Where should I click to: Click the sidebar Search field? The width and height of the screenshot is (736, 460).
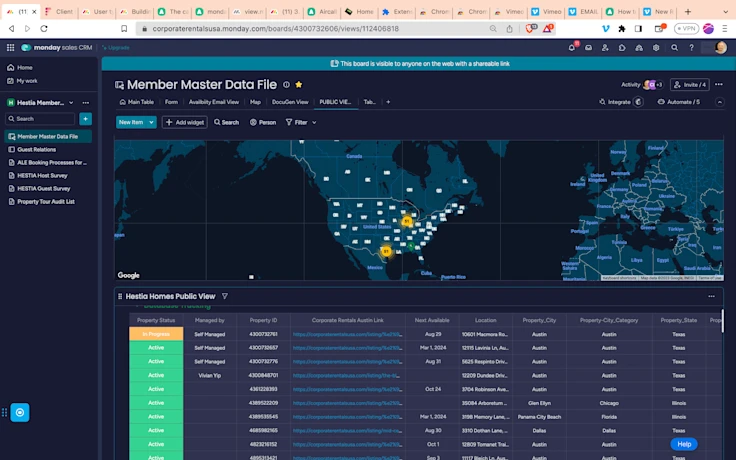click(40, 119)
